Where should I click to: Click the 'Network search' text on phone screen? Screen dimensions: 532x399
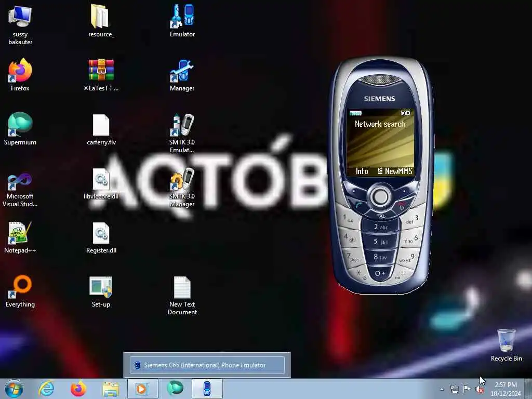(x=380, y=124)
